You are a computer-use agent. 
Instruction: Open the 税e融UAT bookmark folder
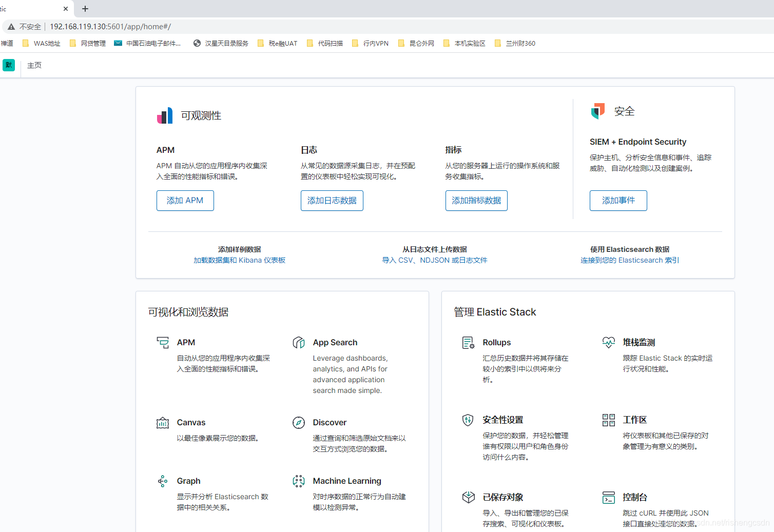[x=277, y=44]
